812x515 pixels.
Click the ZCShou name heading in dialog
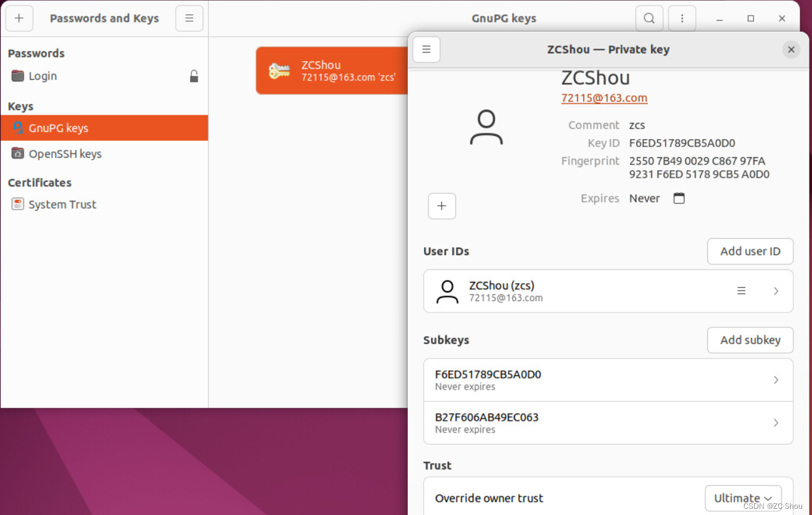click(x=596, y=79)
